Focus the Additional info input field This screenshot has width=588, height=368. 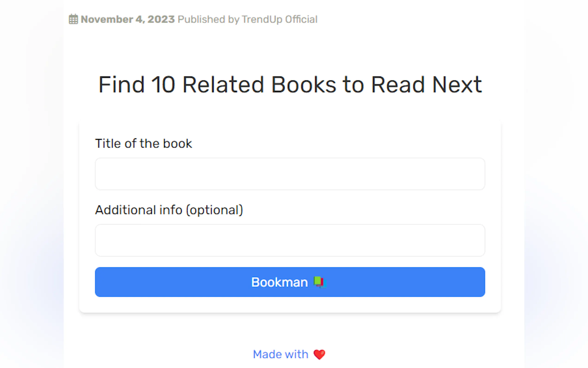tap(290, 240)
